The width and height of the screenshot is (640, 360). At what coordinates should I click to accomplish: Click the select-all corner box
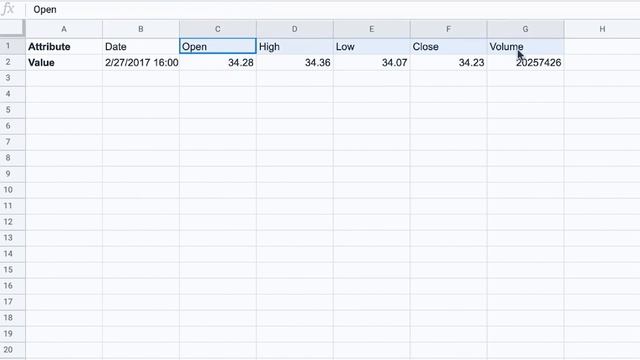12,28
